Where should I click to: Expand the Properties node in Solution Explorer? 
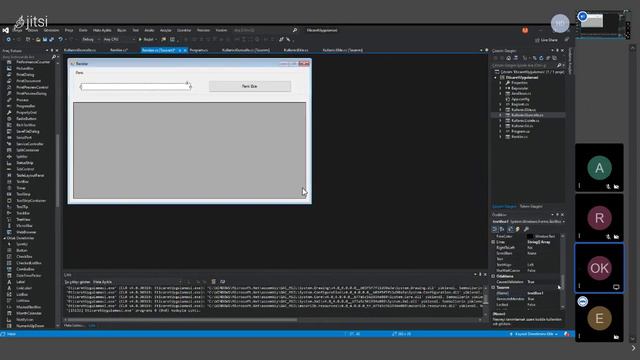500,83
